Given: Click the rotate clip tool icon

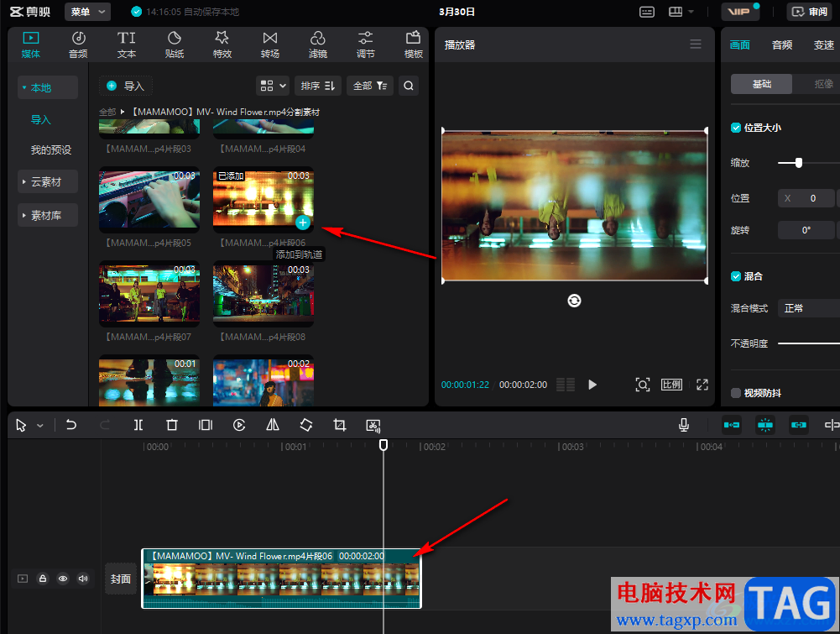Looking at the screenshot, I should 306,425.
